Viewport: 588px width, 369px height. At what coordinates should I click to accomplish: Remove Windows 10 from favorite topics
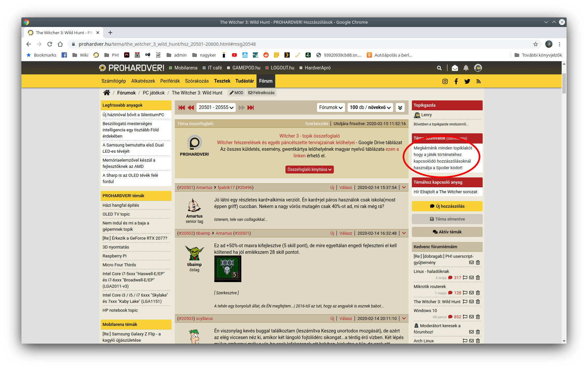478,317
